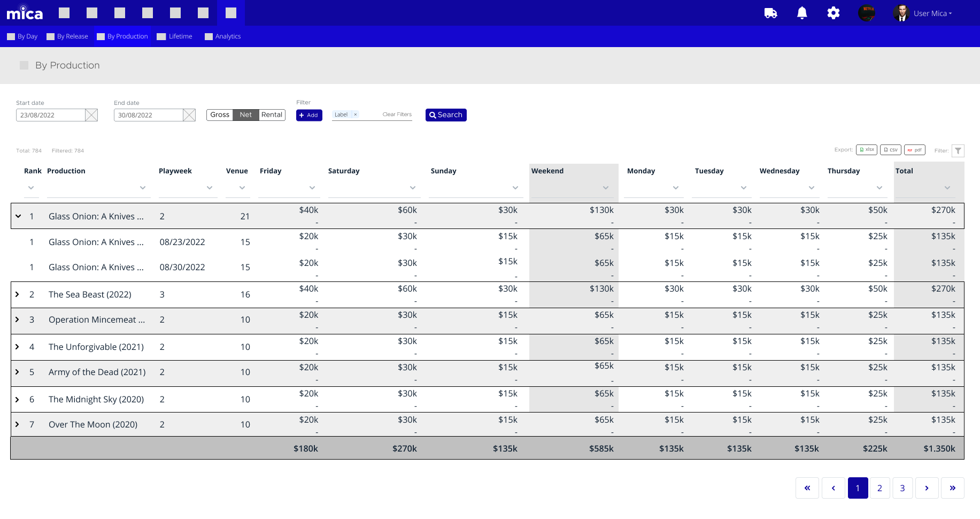The height and width of the screenshot is (519, 980).
Task: Click the user avatar photo
Action: click(x=901, y=13)
